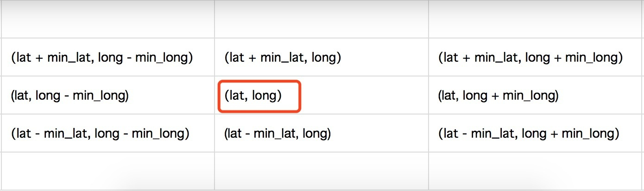Image resolution: width=644 pixels, height=191 pixels.
Task: Click the "(lat + min_lat, long)" cell
Action: [283, 57]
